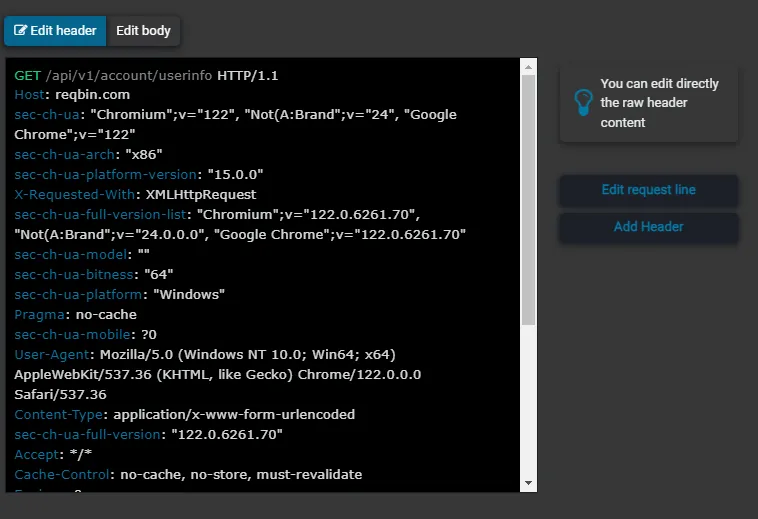This screenshot has width=758, height=519.
Task: Click the Cache-Control header value
Action: pyautogui.click(x=241, y=475)
